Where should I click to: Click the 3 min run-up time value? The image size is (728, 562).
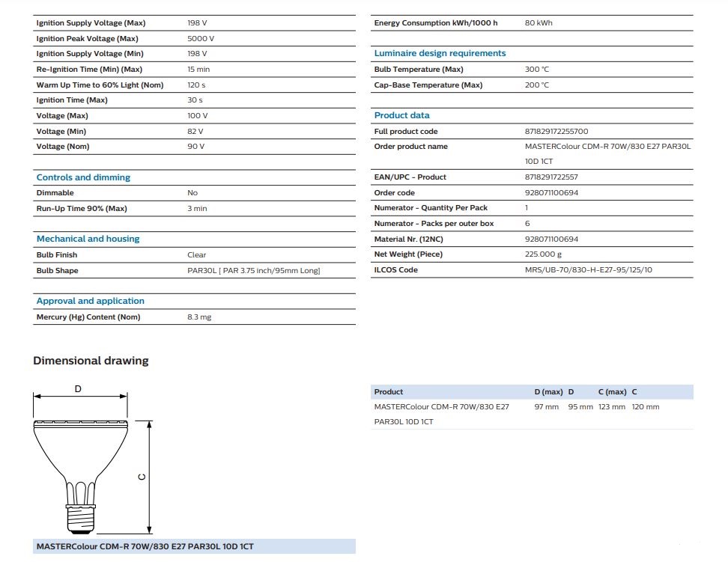coord(197,208)
